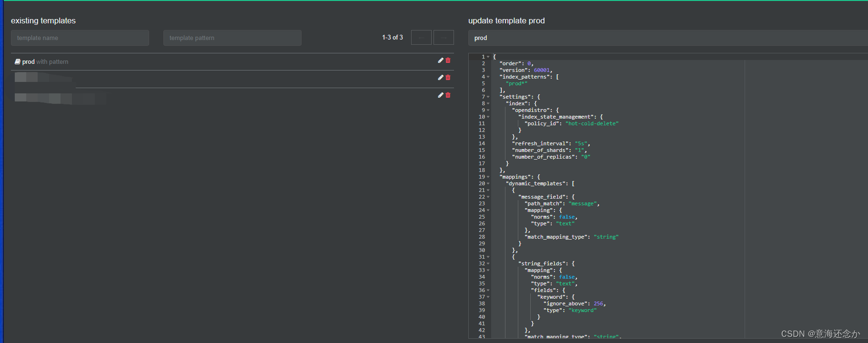This screenshot has height=343, width=868.
Task: Click the document icon beside prod template
Action: (x=18, y=62)
